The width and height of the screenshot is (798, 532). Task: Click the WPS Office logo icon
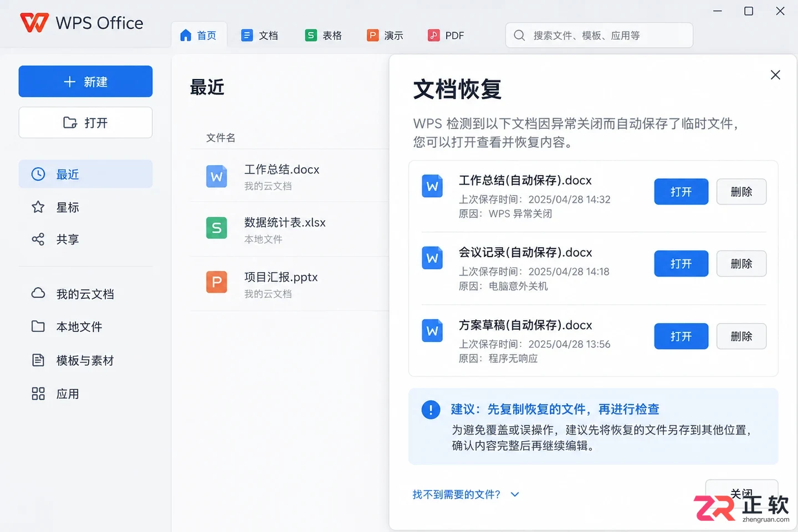(x=34, y=23)
